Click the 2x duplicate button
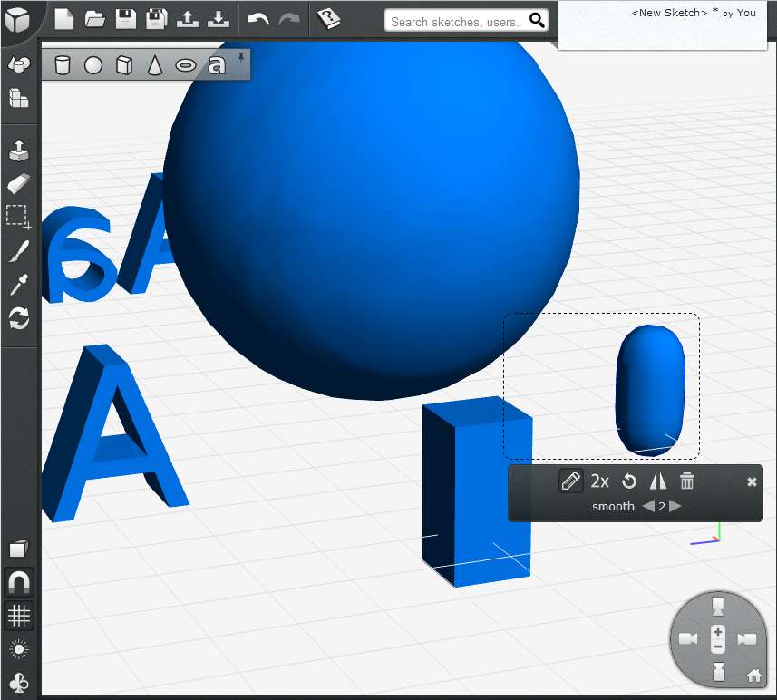Viewport: 777px width, 700px height. point(599,481)
